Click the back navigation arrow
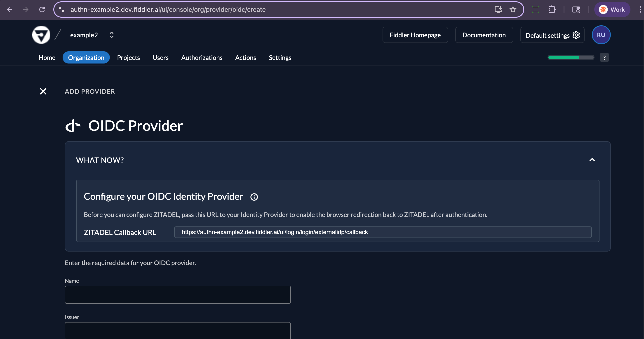 point(10,9)
